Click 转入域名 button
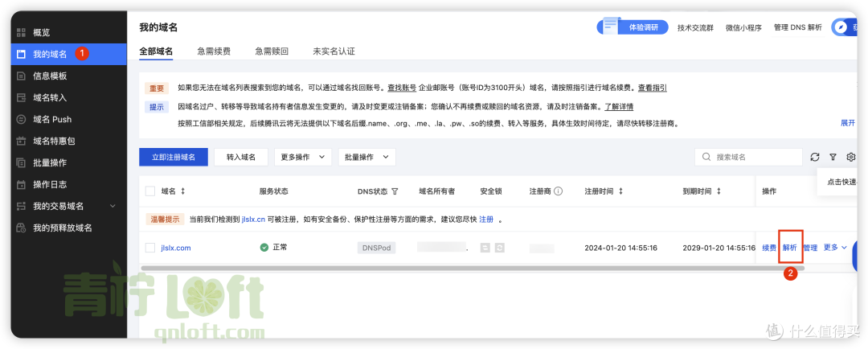The width and height of the screenshot is (868, 349). (x=241, y=157)
